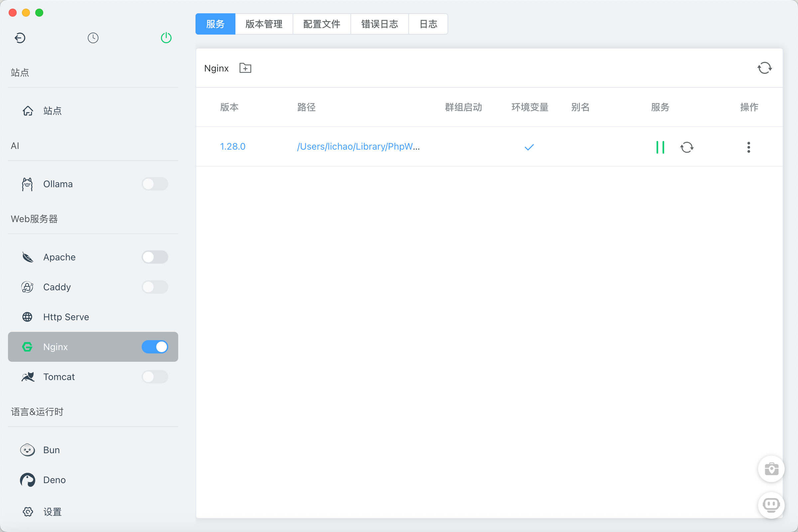Click the Web服务器 section heading
The width and height of the screenshot is (798, 532).
34,219
